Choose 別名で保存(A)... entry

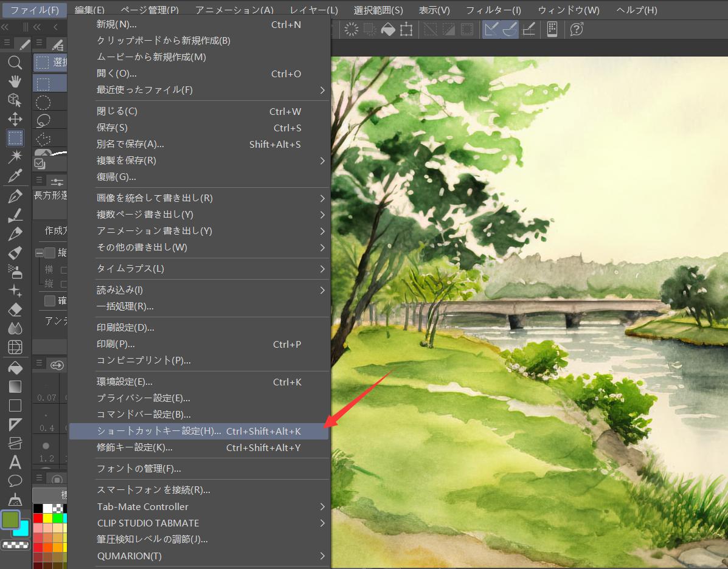click(199, 144)
